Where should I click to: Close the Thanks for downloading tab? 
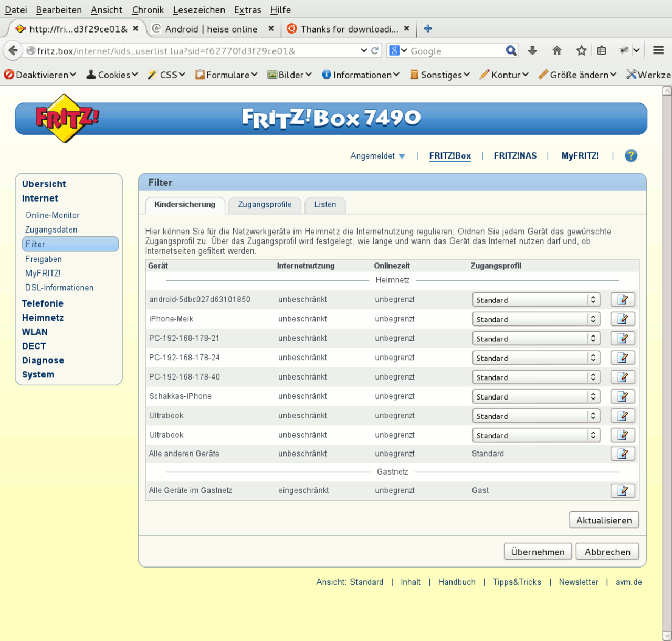tap(407, 29)
